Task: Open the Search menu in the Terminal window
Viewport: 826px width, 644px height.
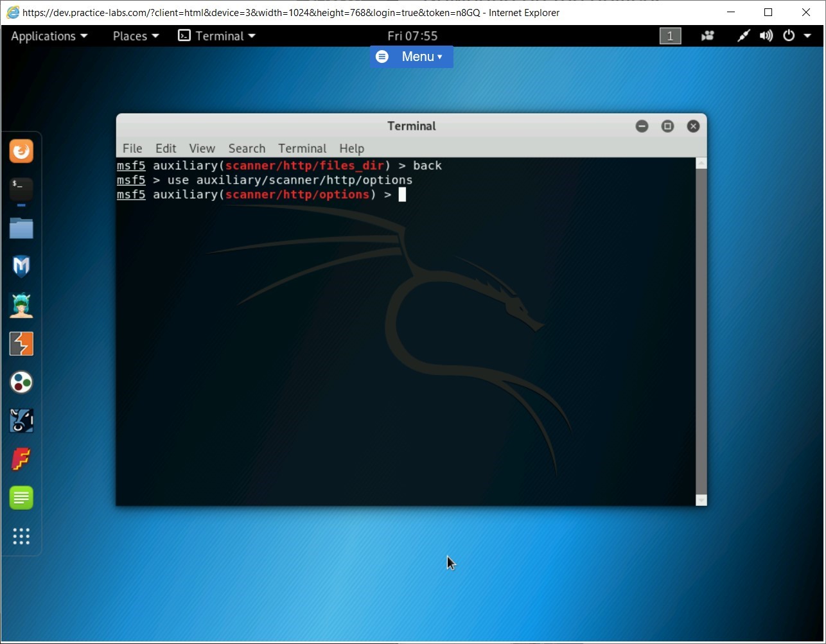Action: point(247,148)
